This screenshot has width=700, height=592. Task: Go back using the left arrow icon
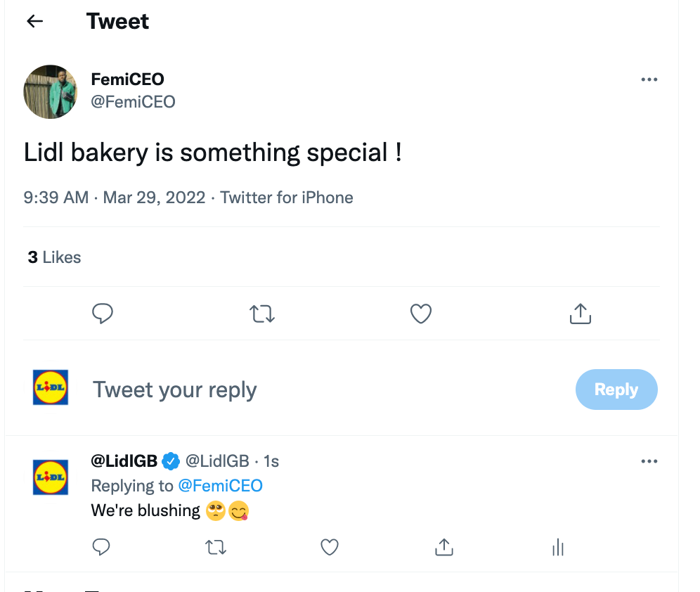click(x=35, y=21)
